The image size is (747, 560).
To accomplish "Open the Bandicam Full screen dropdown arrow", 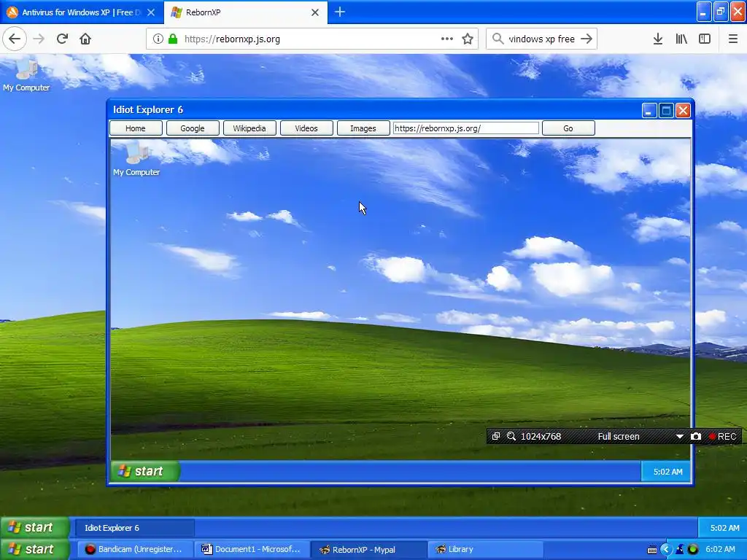I will click(x=680, y=436).
